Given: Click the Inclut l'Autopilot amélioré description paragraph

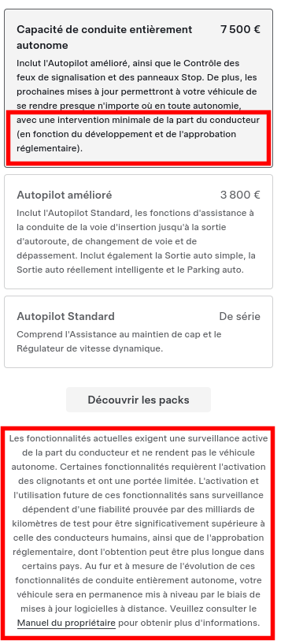Looking at the screenshot, I should click(x=139, y=106).
